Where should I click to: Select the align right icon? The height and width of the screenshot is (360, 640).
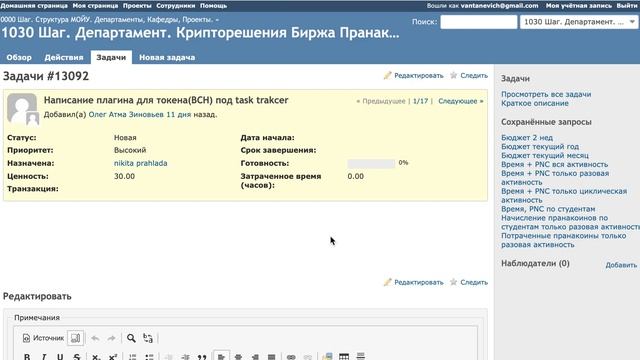point(255,357)
